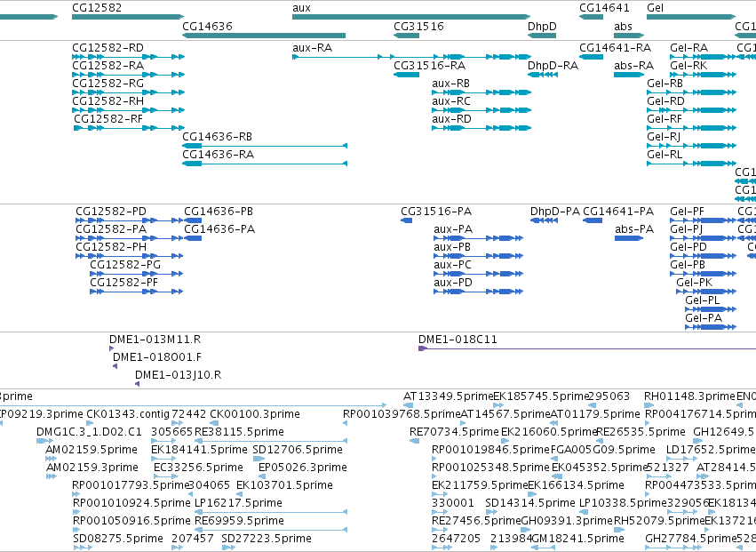Select protein Gel-PL
The image size is (756, 552).
[703, 300]
